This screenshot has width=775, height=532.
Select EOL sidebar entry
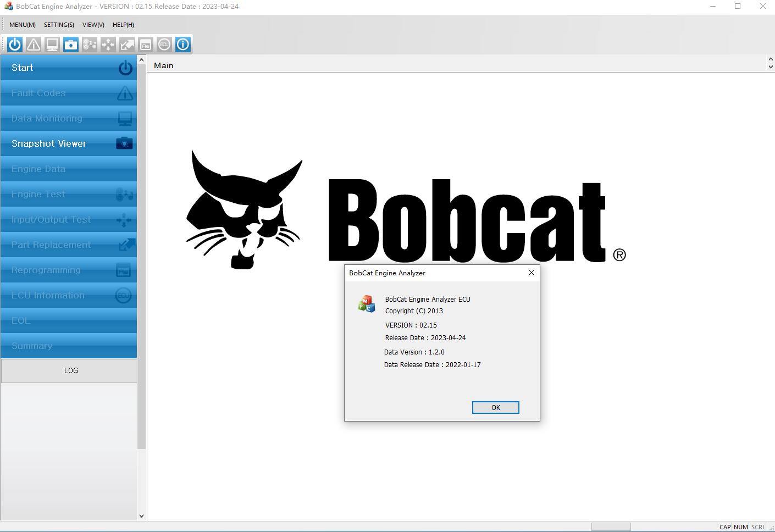coord(69,320)
